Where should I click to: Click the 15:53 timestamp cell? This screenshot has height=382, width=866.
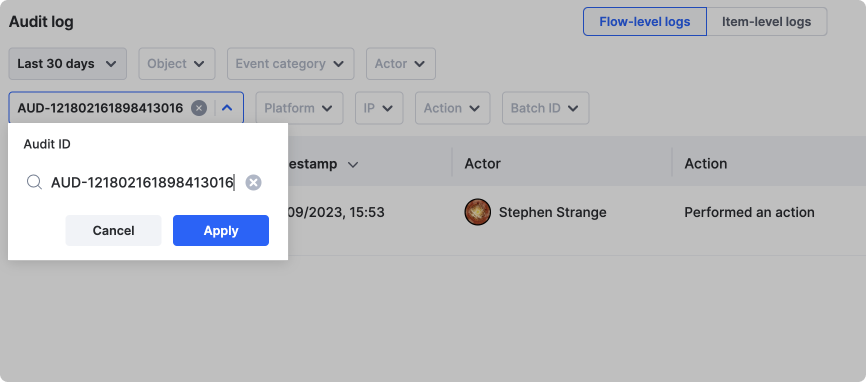336,212
